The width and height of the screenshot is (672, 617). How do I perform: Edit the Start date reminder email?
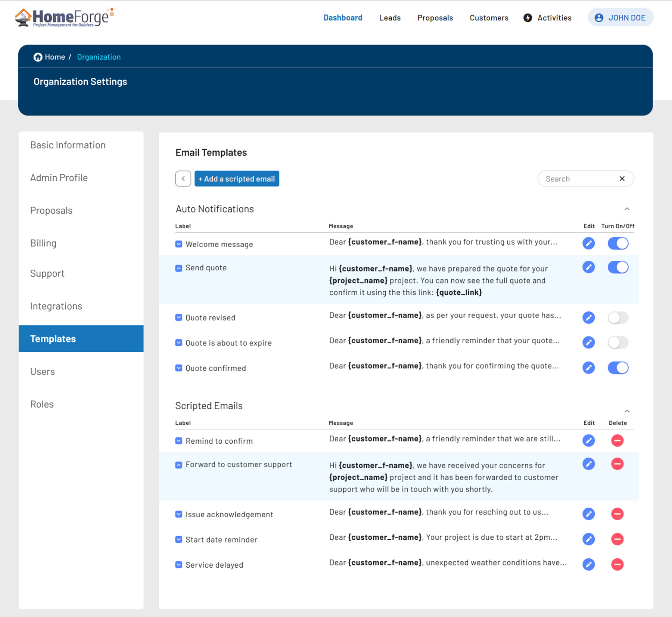pos(588,539)
